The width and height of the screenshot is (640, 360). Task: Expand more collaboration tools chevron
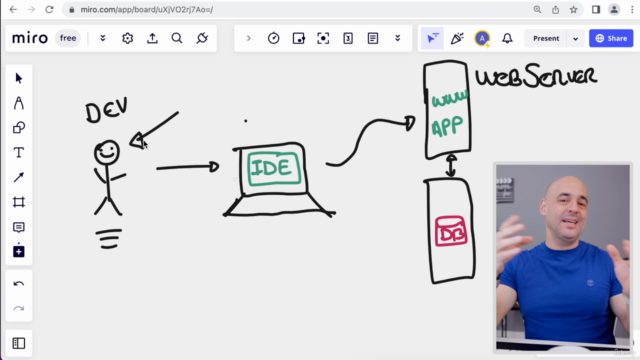397,38
